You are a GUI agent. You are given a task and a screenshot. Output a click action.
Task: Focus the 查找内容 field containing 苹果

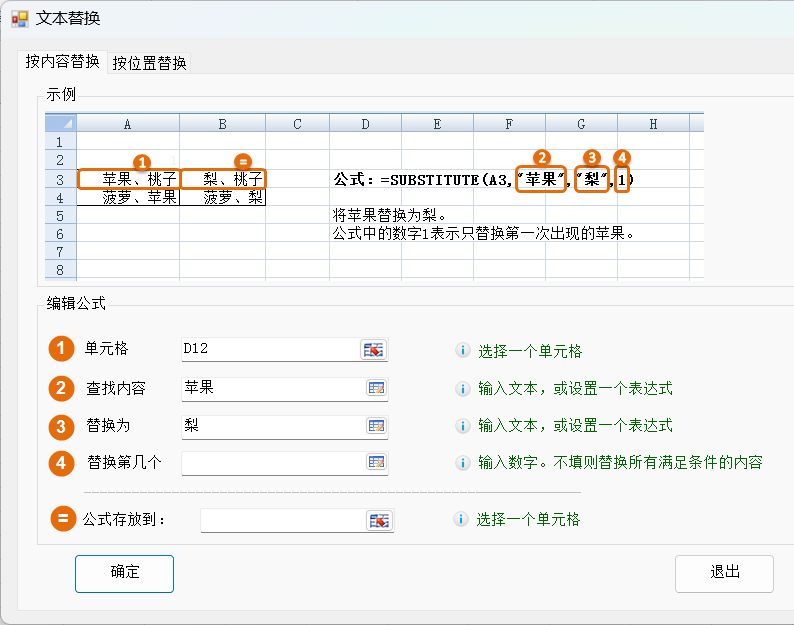point(270,388)
